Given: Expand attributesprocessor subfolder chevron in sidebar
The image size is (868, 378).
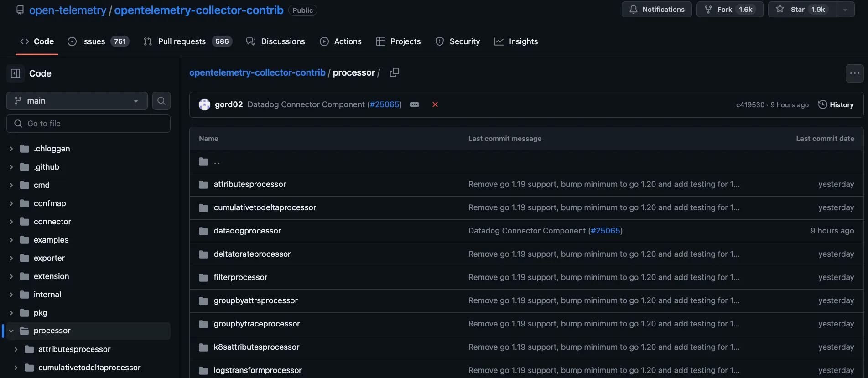Looking at the screenshot, I should (x=16, y=349).
